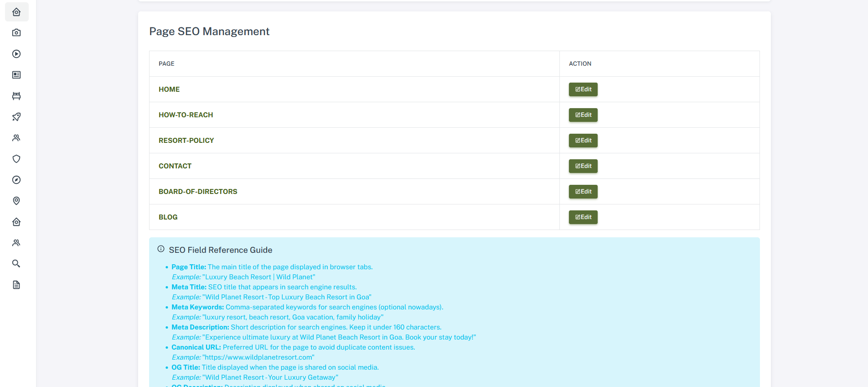This screenshot has width=868, height=387.
Task: Click the PAGE column header
Action: point(166,64)
